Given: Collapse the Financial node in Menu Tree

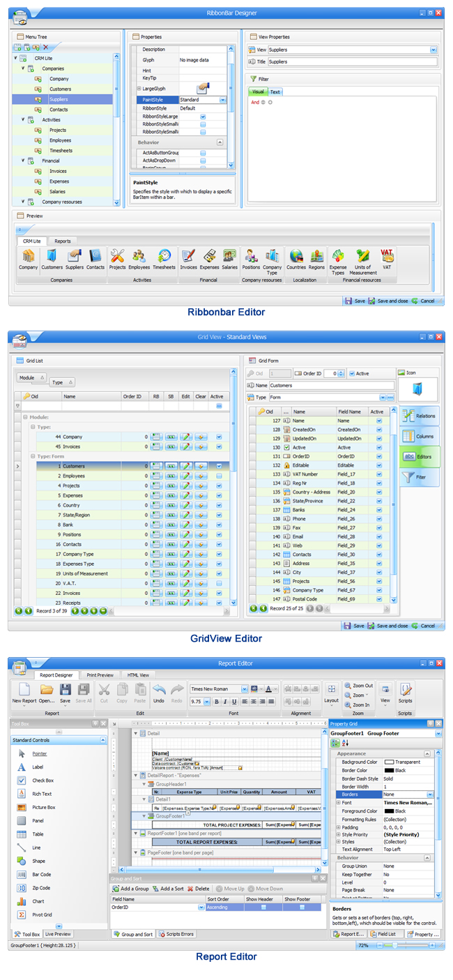Looking at the screenshot, I should pyautogui.click(x=23, y=160).
